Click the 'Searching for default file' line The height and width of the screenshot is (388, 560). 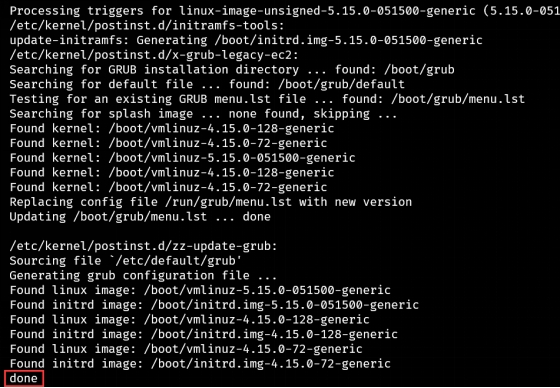[207, 84]
